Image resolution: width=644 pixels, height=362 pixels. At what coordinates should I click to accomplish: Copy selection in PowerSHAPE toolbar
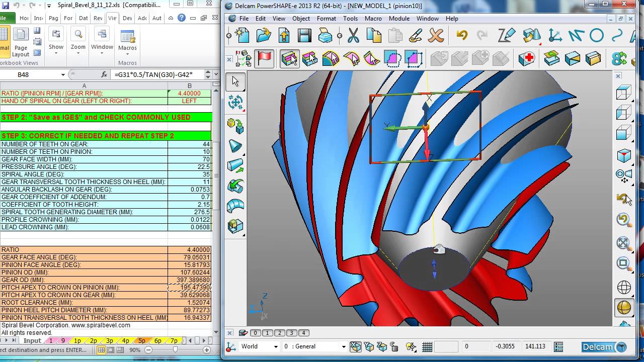[x=374, y=36]
